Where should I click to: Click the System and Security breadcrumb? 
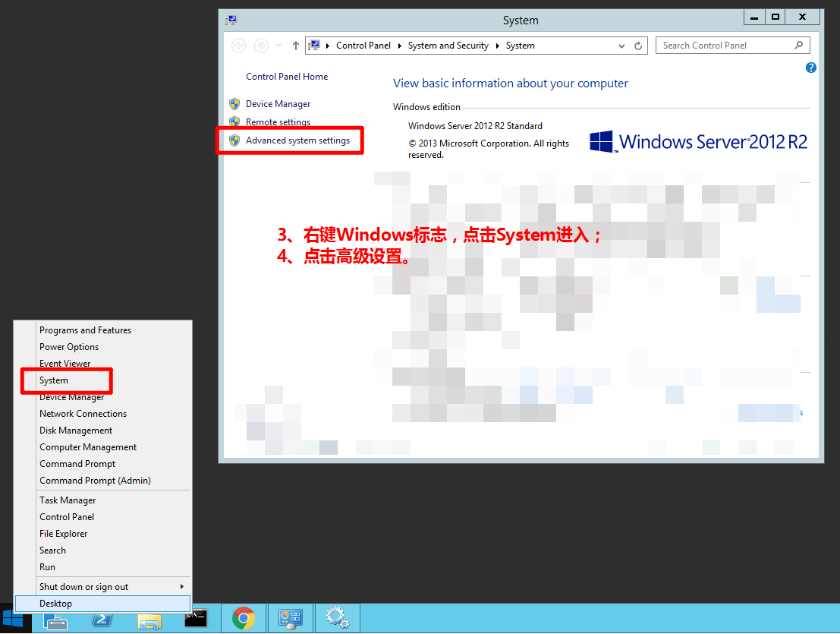[x=448, y=46]
